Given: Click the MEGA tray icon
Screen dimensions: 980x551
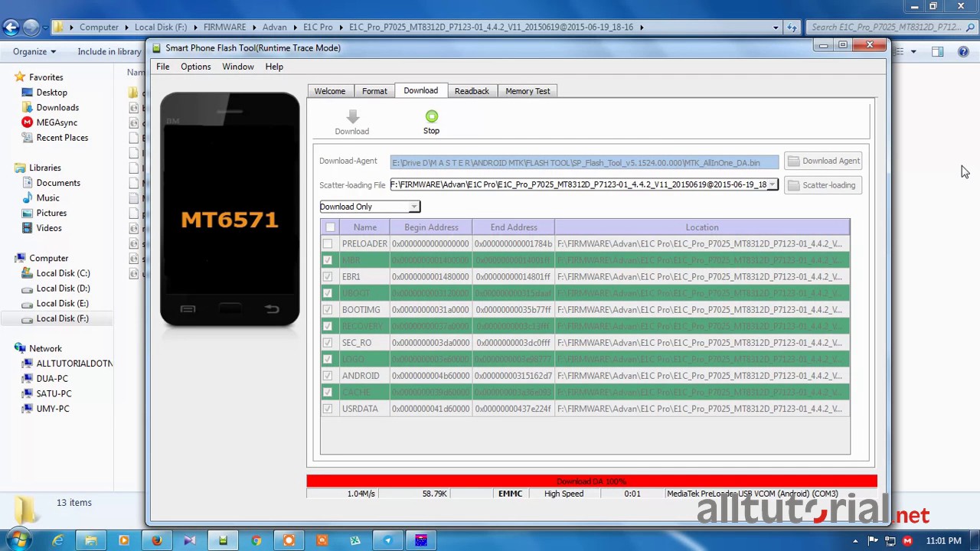Looking at the screenshot, I should [x=907, y=541].
